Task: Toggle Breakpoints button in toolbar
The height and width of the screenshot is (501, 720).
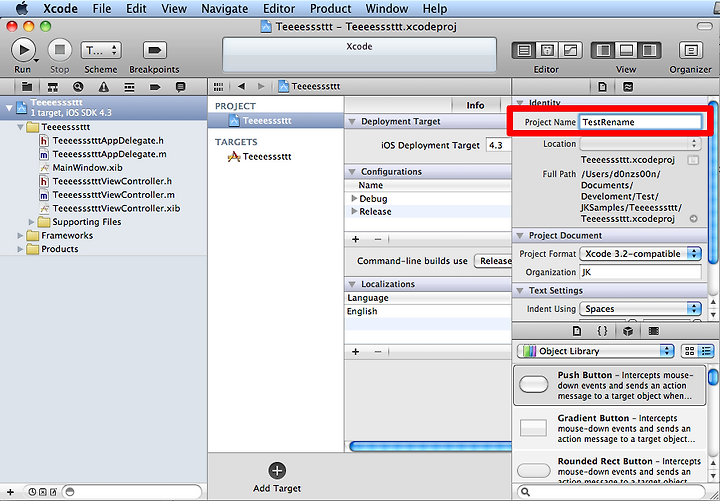Action: pyautogui.click(x=154, y=50)
